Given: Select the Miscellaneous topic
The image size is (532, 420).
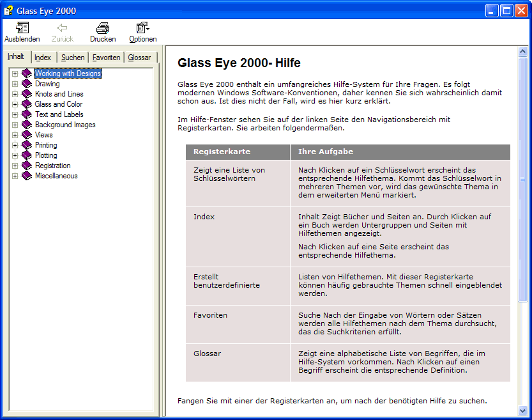Looking at the screenshot, I should click(x=56, y=176).
